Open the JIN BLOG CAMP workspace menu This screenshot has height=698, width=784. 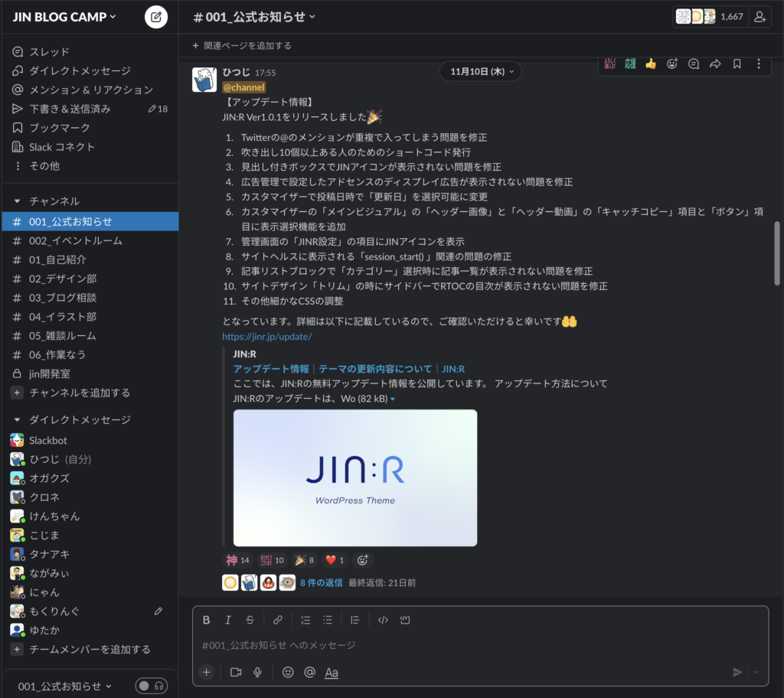pyautogui.click(x=64, y=17)
